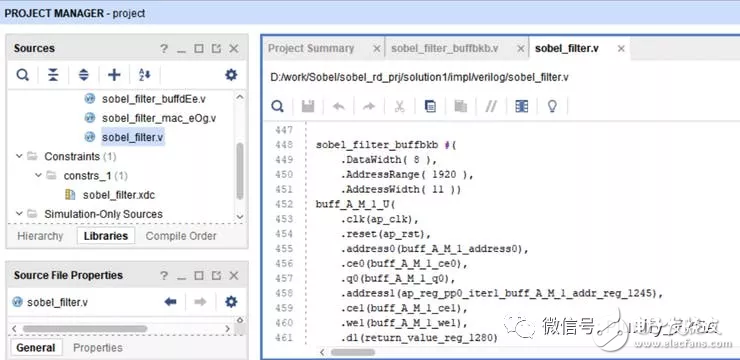Screen dimensions: 740x360
Task: Collapse all sources in the Sources toolbar
Action: [x=53, y=75]
